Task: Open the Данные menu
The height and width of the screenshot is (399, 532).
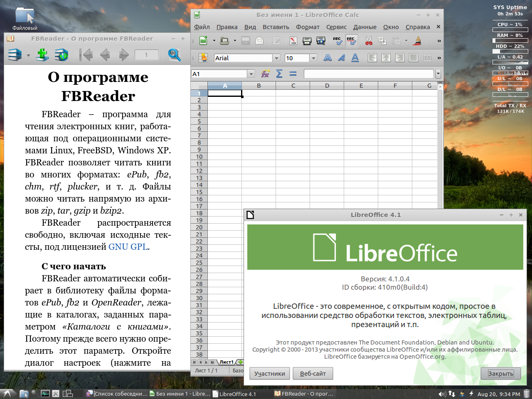Action: pos(365,27)
